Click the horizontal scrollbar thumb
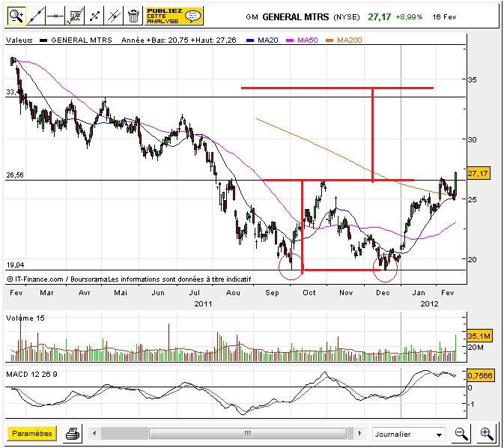Viewport: 504px width, 448px height. click(248, 434)
